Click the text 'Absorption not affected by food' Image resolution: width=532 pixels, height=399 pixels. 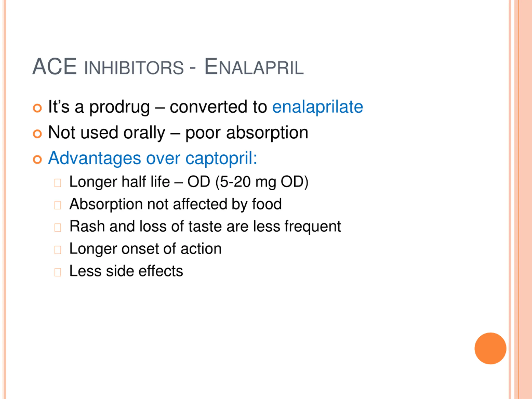[x=176, y=204]
